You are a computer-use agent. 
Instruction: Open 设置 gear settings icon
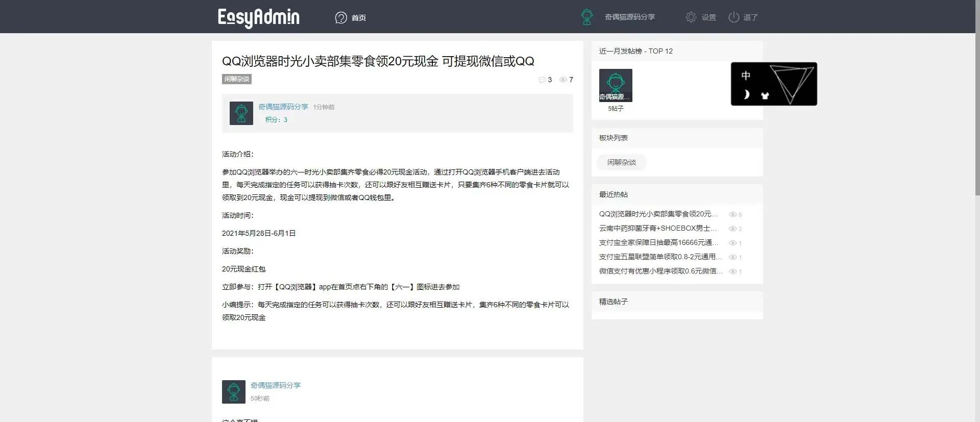pos(691,17)
